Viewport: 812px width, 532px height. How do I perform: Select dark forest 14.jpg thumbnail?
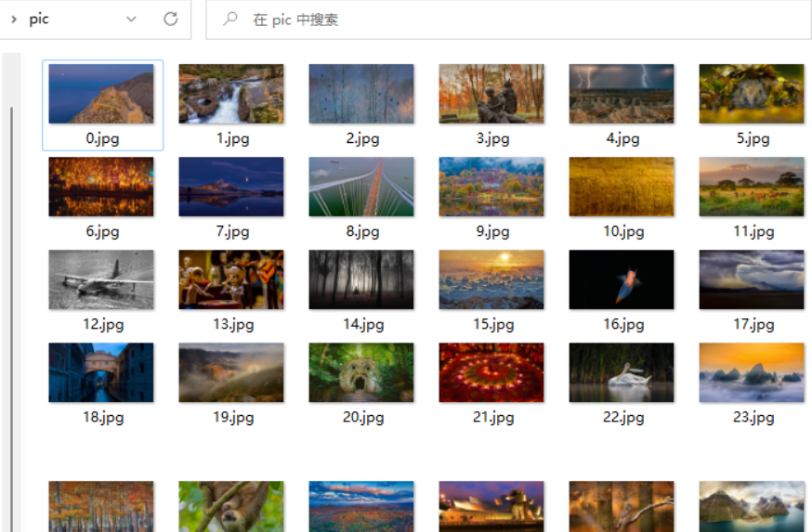point(361,279)
